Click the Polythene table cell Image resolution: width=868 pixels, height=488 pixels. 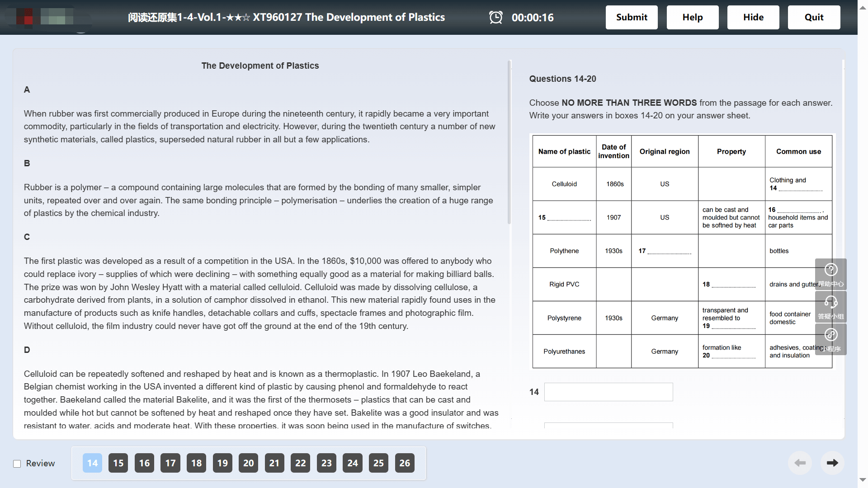[564, 251]
